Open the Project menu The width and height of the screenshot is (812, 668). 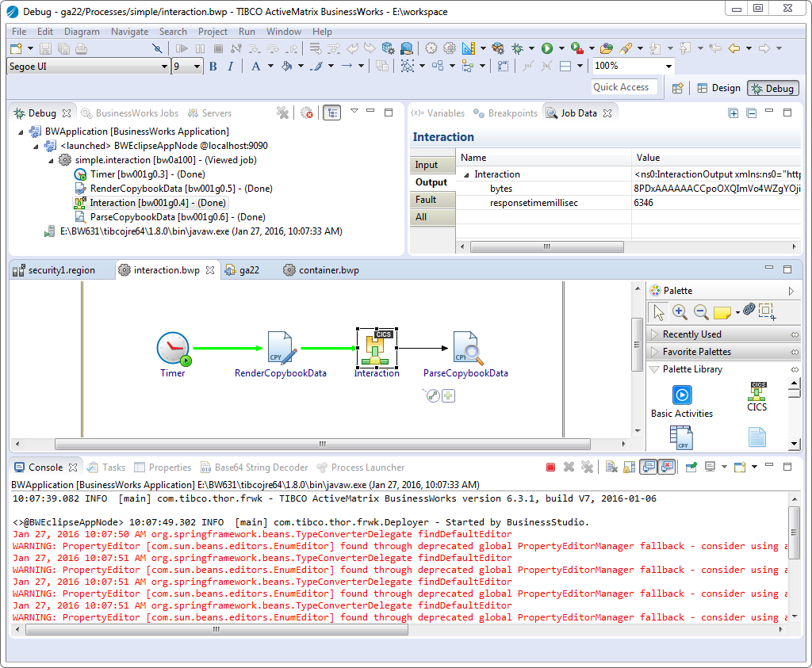pos(213,32)
